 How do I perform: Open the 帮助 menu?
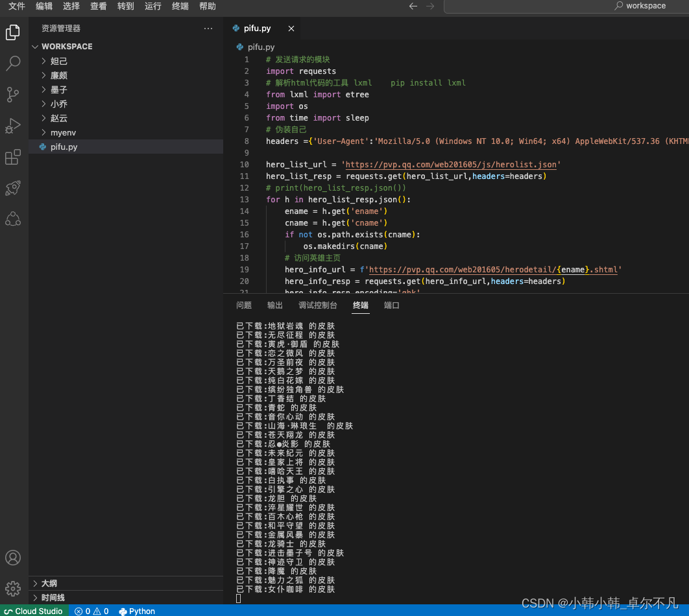208,6
